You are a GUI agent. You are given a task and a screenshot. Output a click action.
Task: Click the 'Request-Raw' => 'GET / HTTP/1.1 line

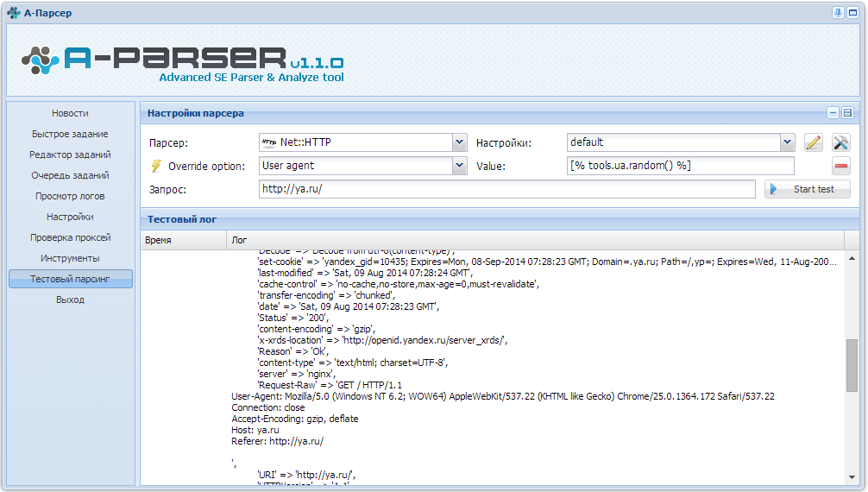(330, 385)
